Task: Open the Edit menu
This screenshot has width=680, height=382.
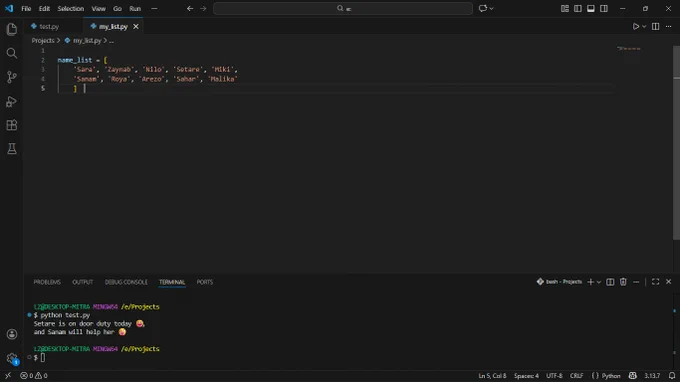Action: (x=44, y=8)
